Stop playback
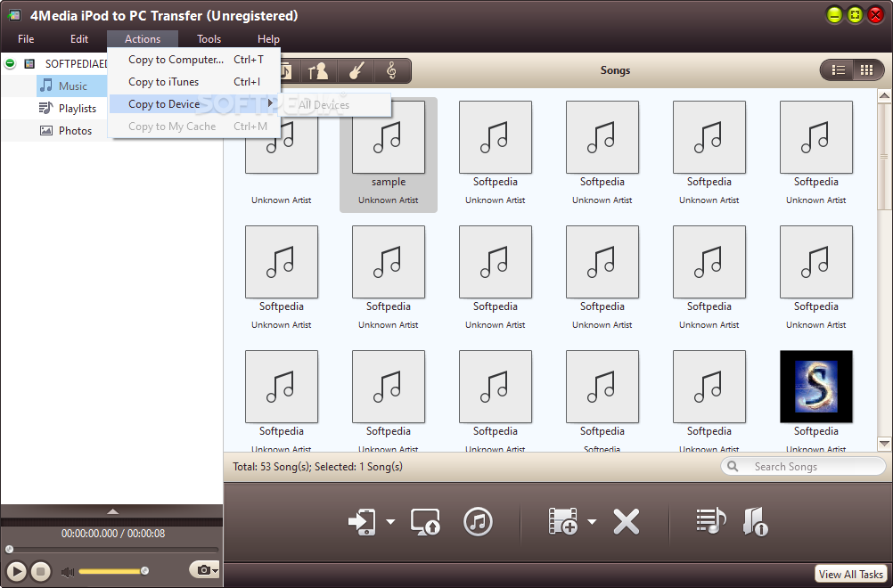The width and height of the screenshot is (893, 588). click(x=40, y=571)
